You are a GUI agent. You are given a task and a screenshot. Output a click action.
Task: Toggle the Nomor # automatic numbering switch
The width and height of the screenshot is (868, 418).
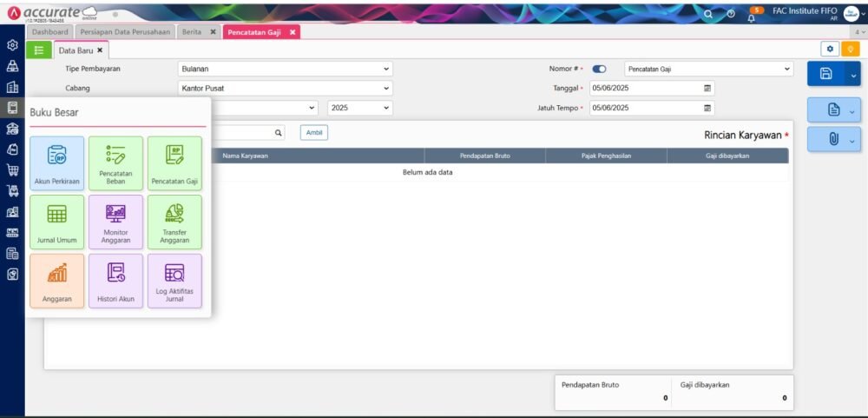coord(599,69)
